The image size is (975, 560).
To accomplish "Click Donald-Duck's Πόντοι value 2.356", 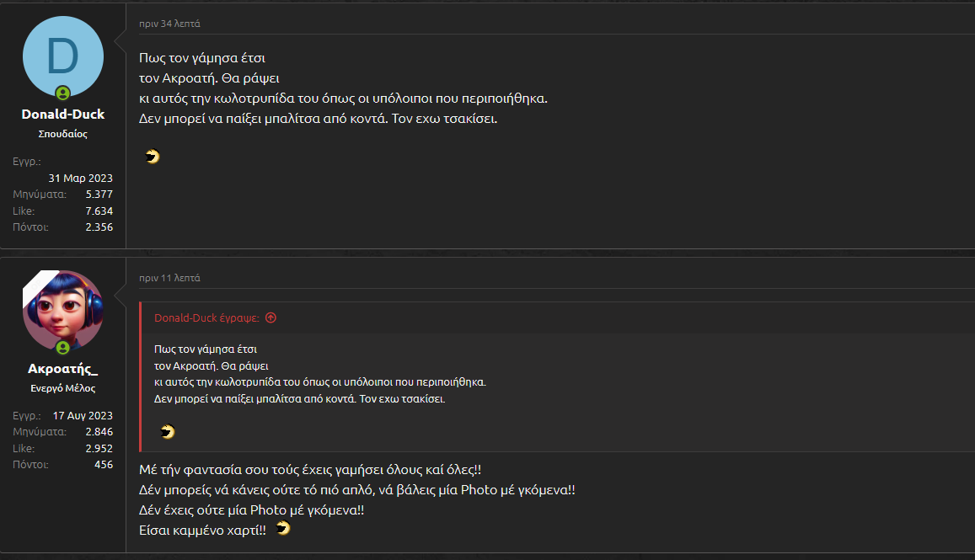I will coord(99,227).
